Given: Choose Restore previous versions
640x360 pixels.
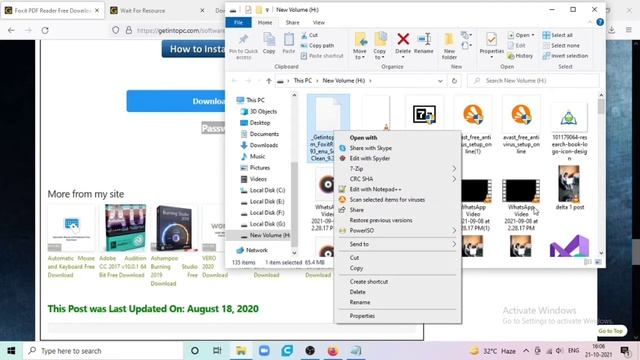Looking at the screenshot, I should pos(398,220).
